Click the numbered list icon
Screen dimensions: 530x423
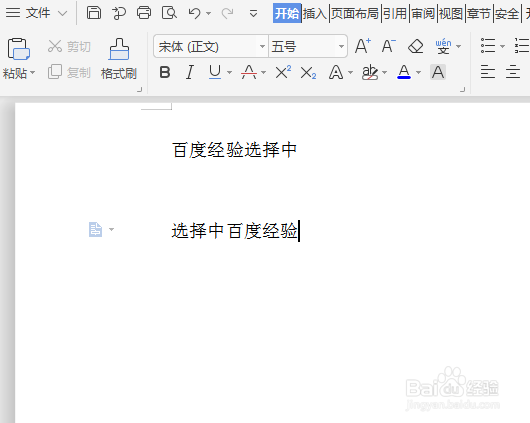(x=522, y=46)
